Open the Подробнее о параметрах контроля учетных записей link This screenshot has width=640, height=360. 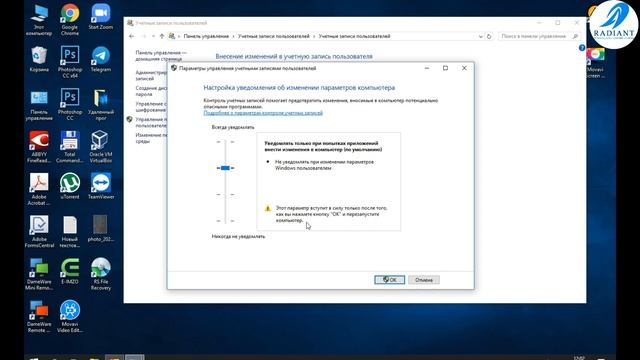(263, 113)
